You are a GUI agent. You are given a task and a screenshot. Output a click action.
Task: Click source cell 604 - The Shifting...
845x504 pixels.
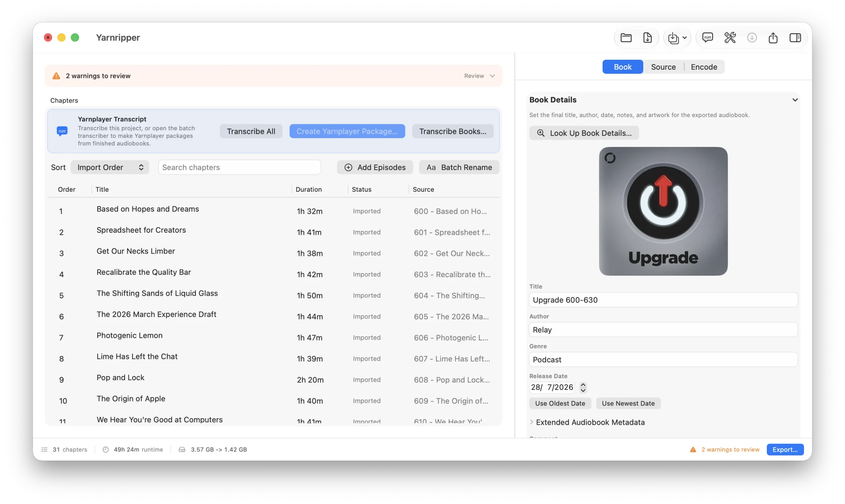coord(449,295)
